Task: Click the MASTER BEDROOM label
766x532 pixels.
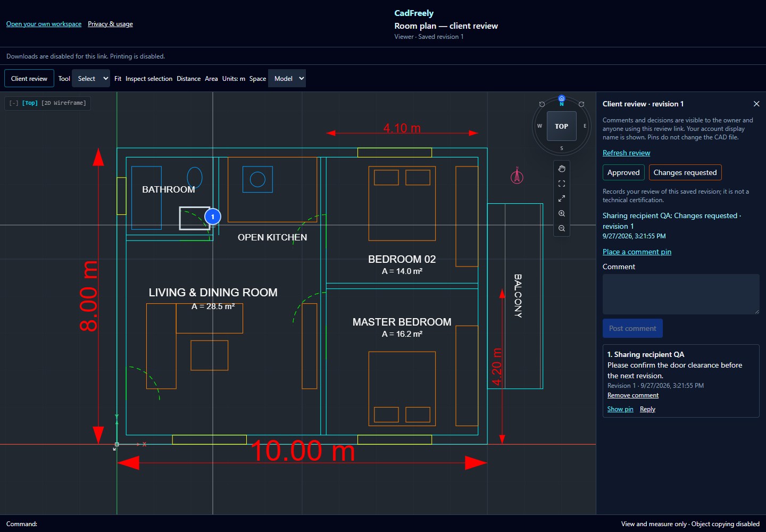Action: (x=402, y=322)
